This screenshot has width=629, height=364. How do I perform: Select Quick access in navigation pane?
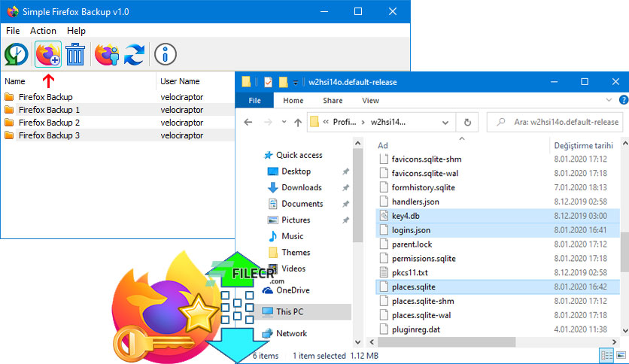coord(299,155)
